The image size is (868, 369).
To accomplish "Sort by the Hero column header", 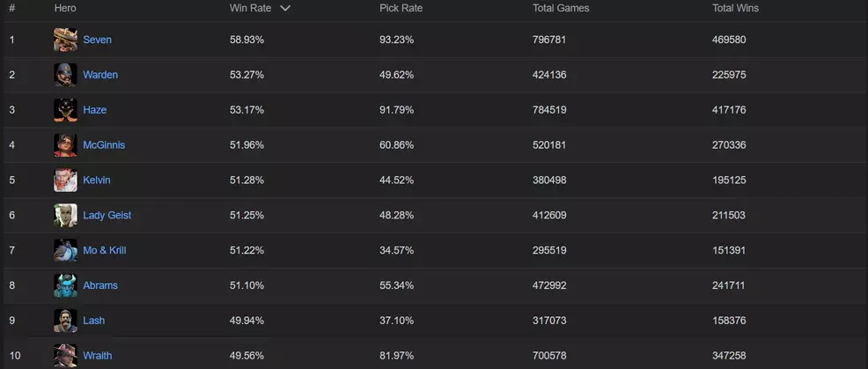I will tap(65, 8).
